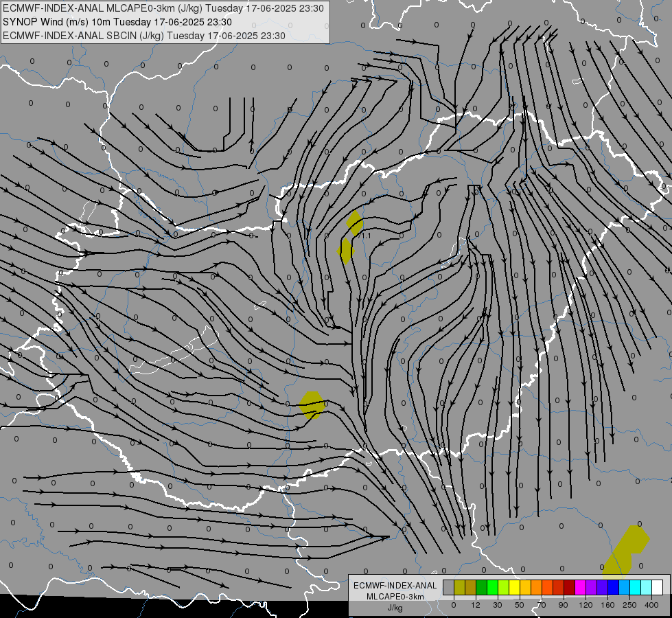Image resolution: width=672 pixels, height=618 pixels.
Task: Click the orange-red legend swatch
Action: pos(547,588)
